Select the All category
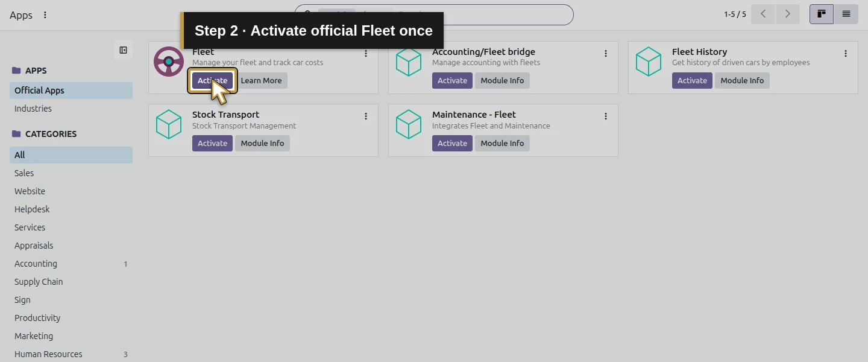 71,155
